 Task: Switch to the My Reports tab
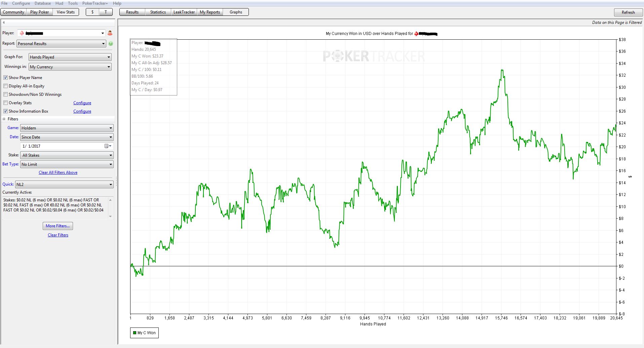tap(210, 12)
